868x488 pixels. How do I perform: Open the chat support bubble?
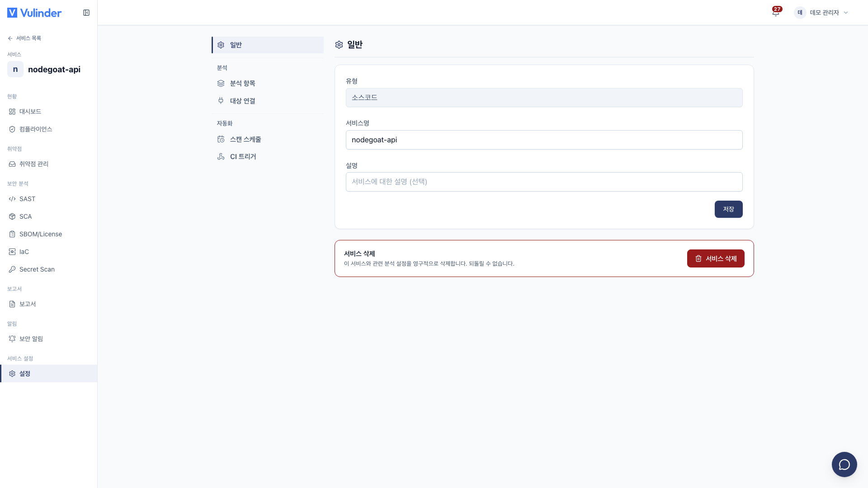point(844,465)
